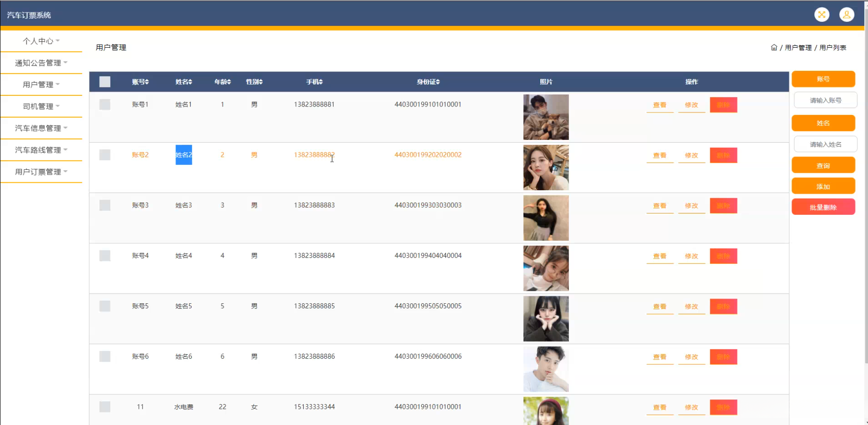Edit (修改) the 账号5 user row
The height and width of the screenshot is (425, 868).
(692, 307)
